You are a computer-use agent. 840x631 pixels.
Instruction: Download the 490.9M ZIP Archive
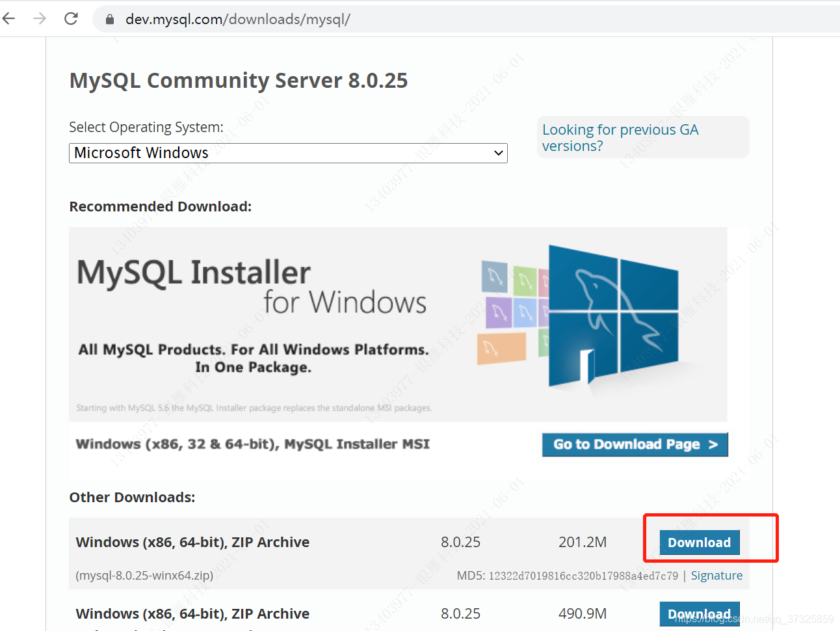tap(700, 614)
